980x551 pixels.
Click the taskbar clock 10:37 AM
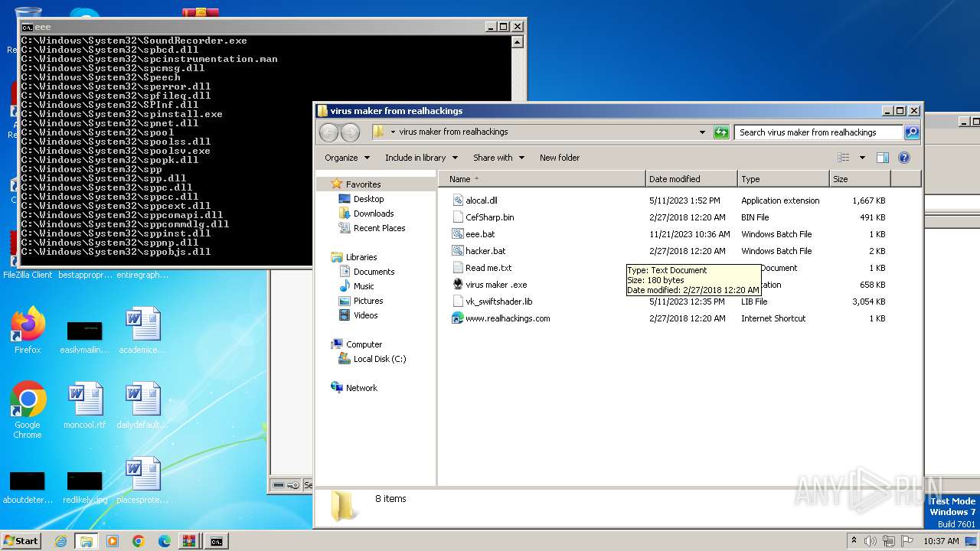tap(941, 541)
